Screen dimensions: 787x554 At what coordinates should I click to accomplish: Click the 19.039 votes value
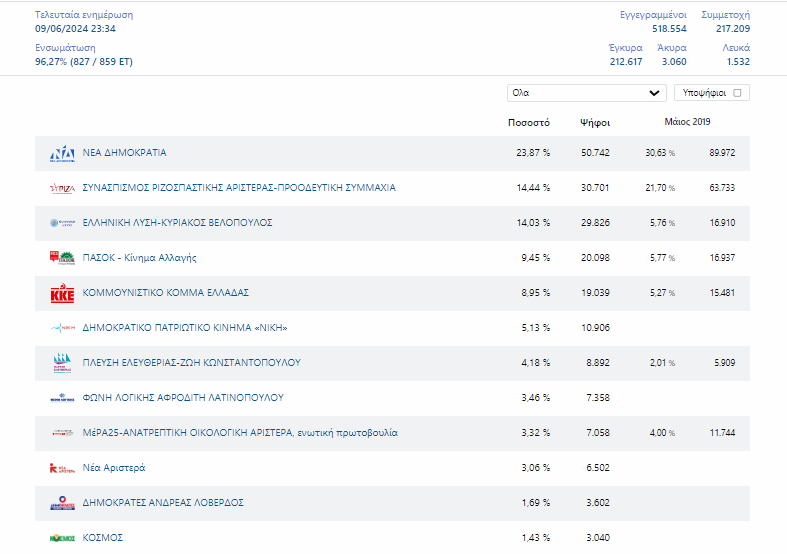pyautogui.click(x=595, y=293)
